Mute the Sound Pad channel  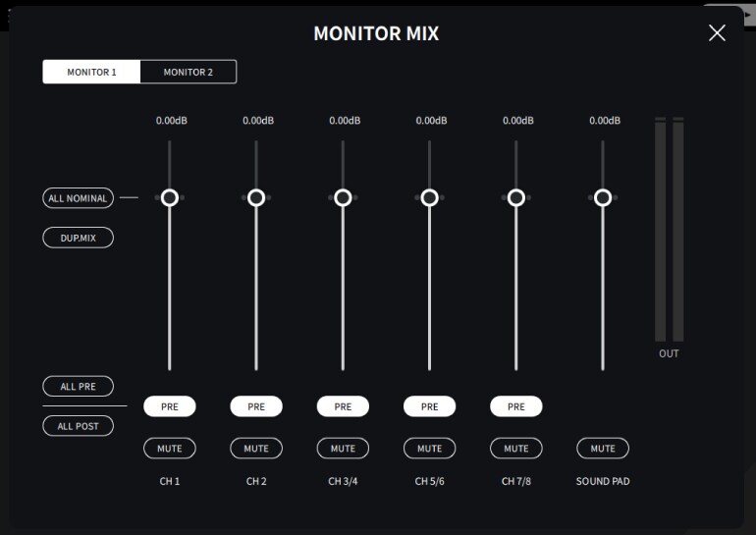603,449
